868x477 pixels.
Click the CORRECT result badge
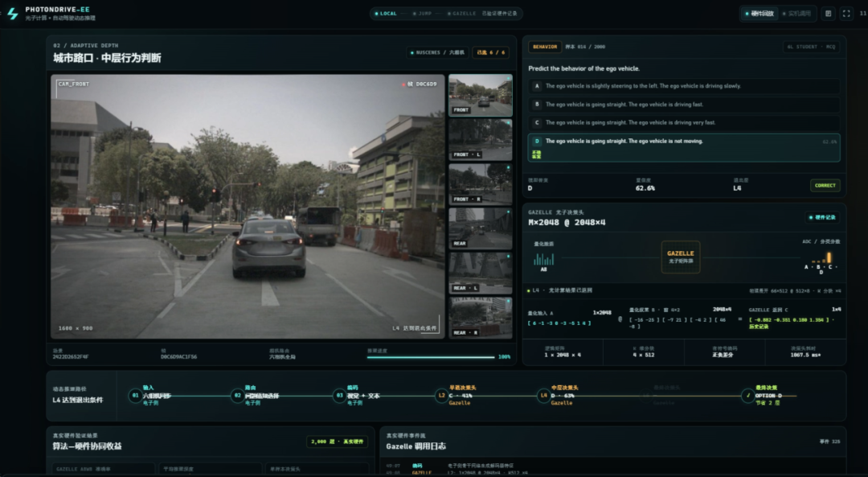point(825,186)
